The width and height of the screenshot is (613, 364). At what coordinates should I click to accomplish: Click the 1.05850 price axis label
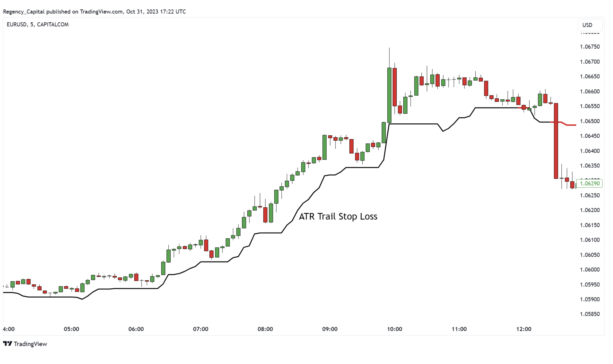coord(590,314)
